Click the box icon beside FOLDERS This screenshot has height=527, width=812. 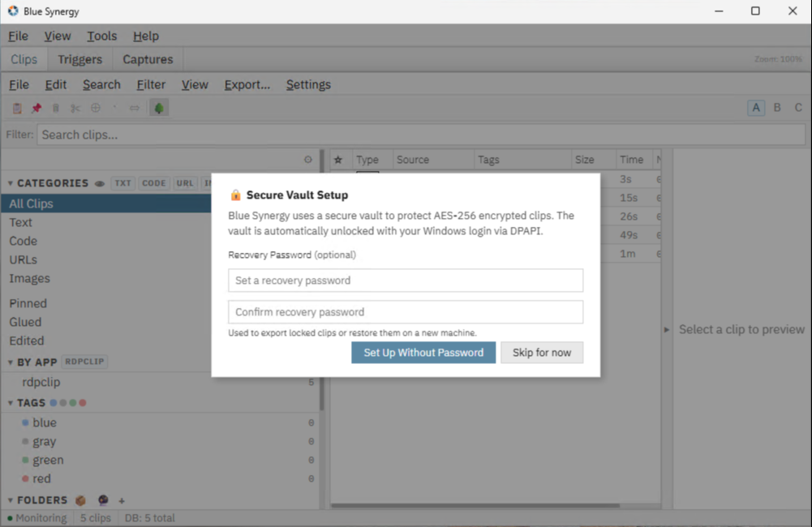click(81, 500)
